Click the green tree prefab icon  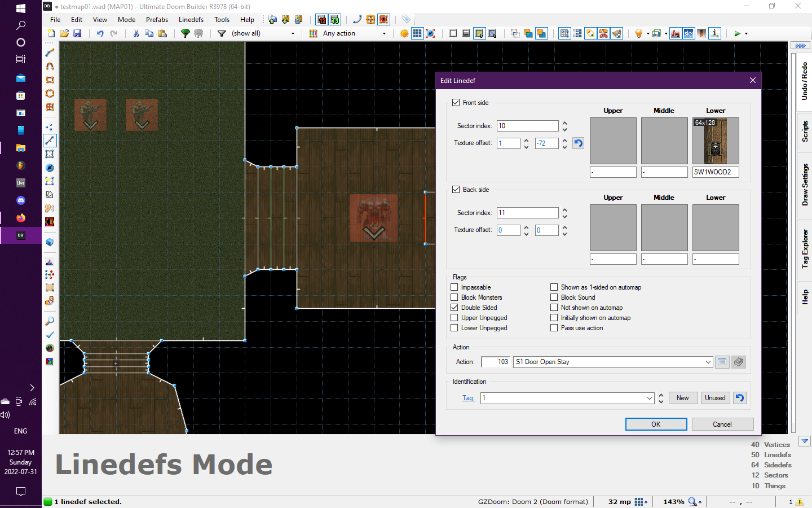(185, 34)
